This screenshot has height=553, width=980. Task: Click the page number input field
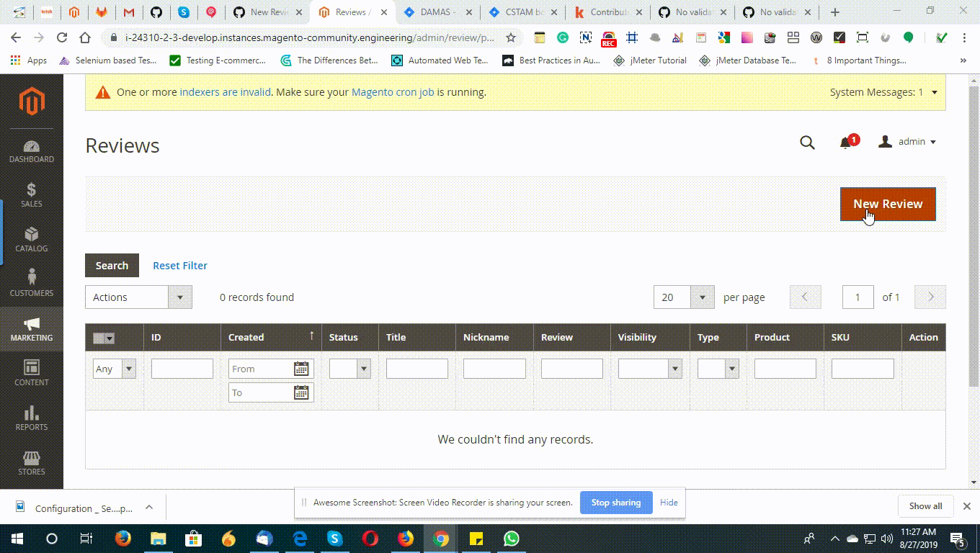pyautogui.click(x=857, y=297)
